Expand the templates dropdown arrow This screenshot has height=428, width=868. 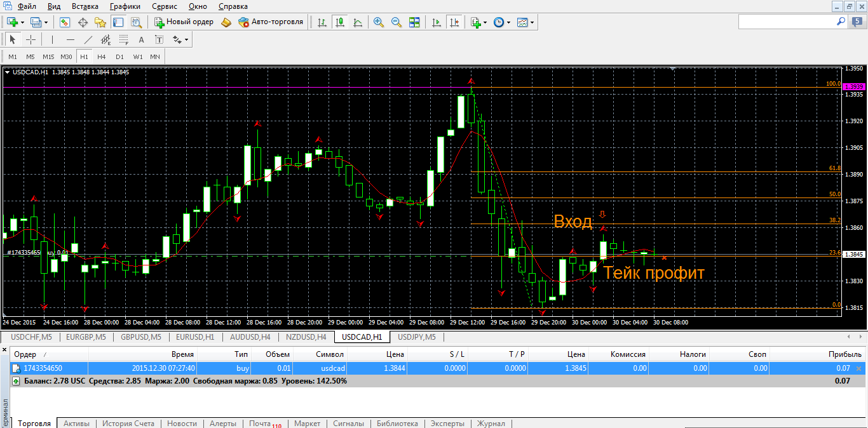click(x=532, y=22)
